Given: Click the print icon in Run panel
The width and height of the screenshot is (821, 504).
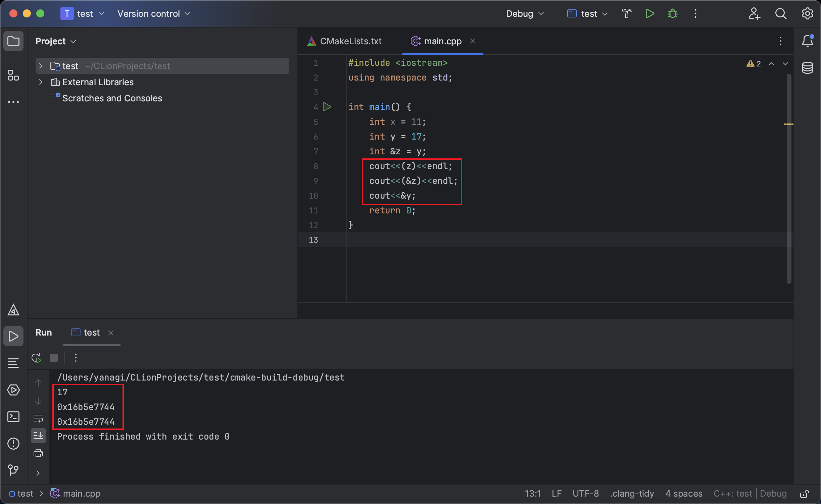Looking at the screenshot, I should (38, 453).
